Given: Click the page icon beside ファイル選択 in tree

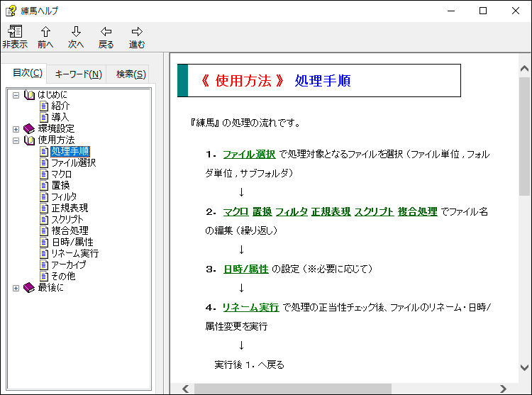Looking at the screenshot, I should point(44,162).
